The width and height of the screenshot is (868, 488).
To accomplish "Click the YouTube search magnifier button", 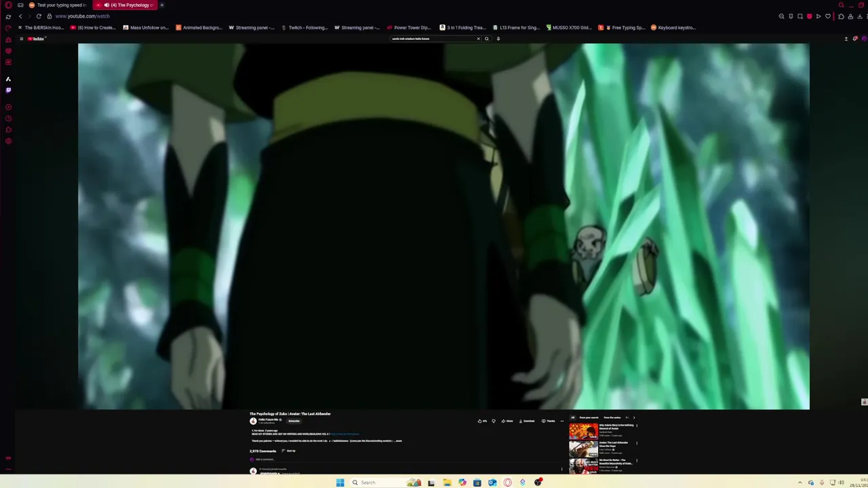I will pos(486,39).
